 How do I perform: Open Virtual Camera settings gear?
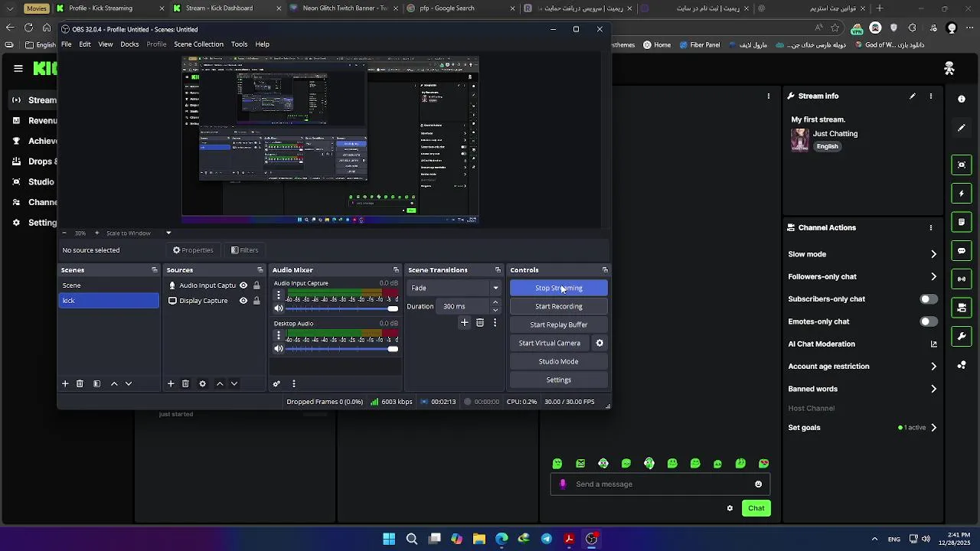(599, 343)
